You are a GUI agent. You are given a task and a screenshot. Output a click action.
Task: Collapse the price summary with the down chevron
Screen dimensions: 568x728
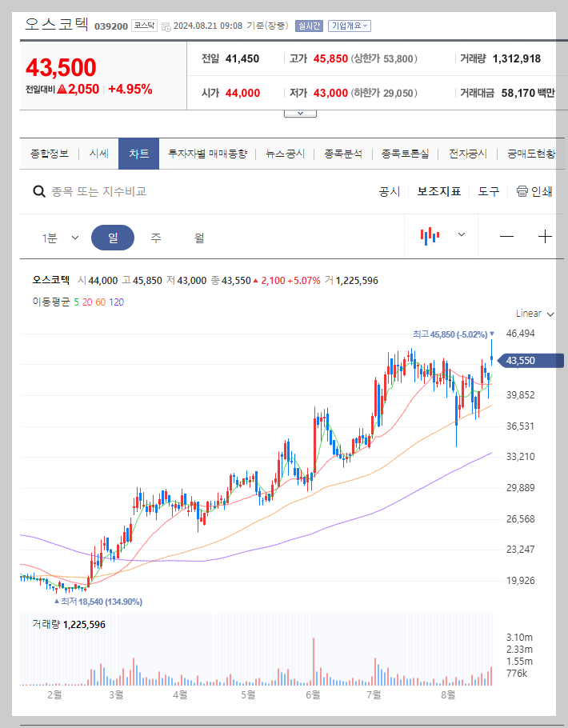299,112
